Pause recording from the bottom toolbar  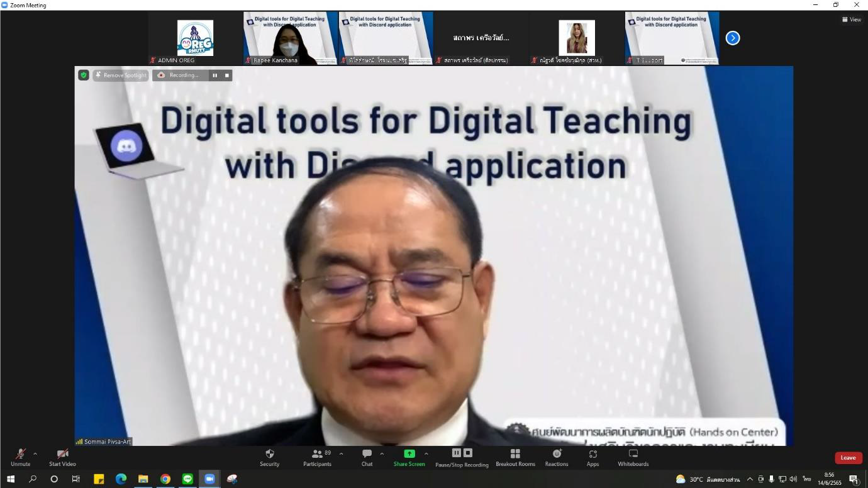(x=457, y=453)
